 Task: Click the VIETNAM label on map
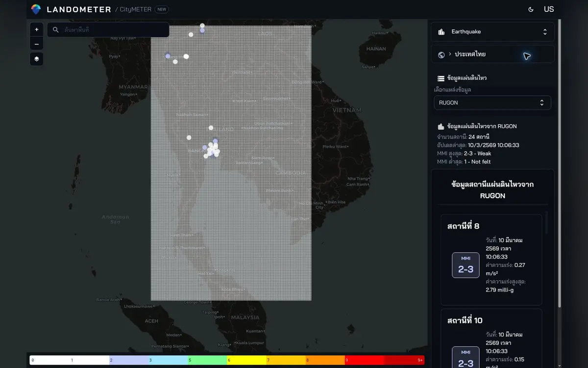pos(347,111)
